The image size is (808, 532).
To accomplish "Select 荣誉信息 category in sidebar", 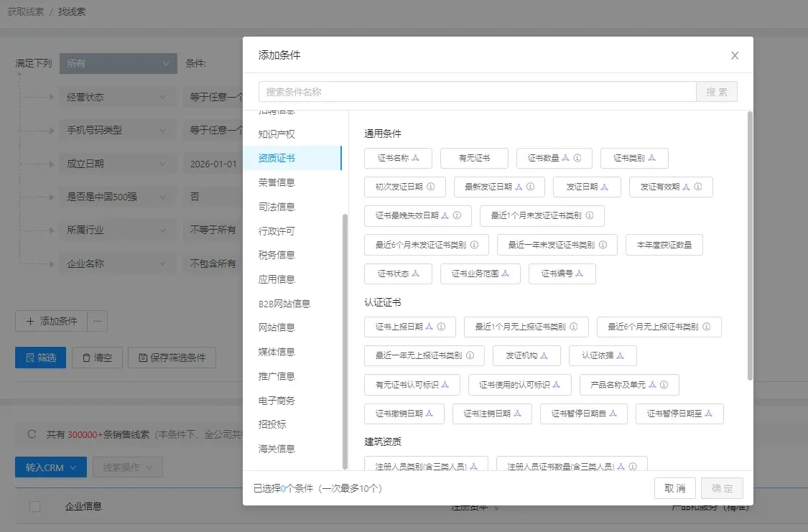I will [277, 182].
